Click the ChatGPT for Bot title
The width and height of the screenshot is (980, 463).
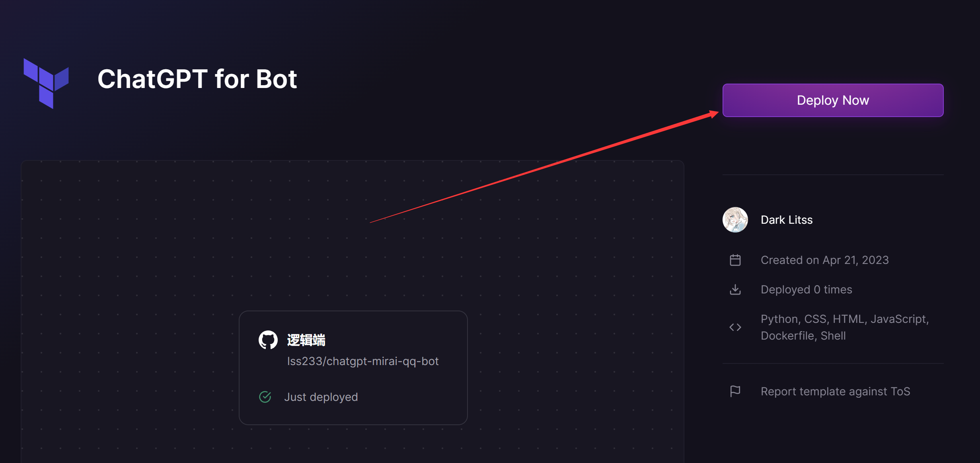point(197,79)
